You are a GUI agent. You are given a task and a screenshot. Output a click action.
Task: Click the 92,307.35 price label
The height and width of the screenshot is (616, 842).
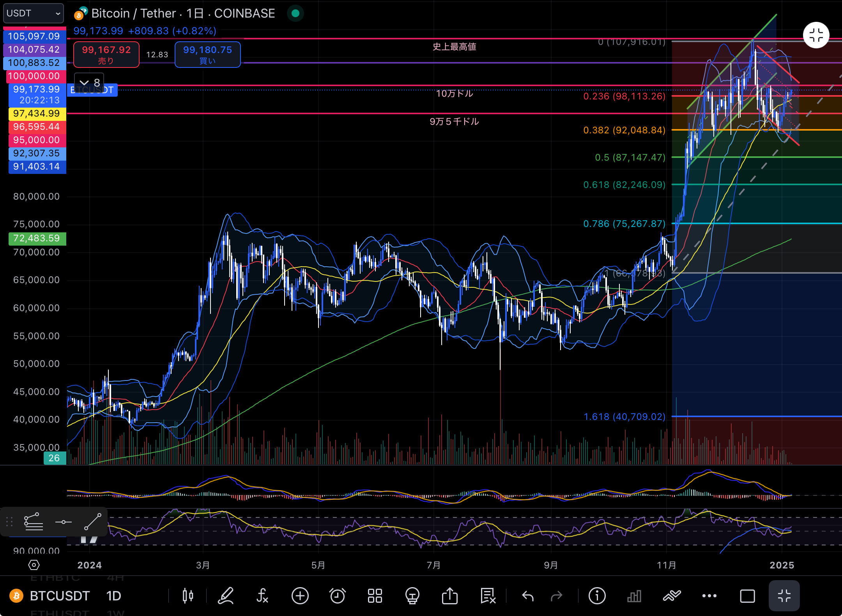[x=37, y=153]
